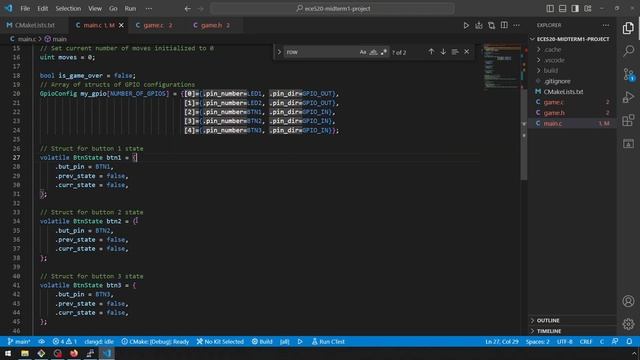The width and height of the screenshot is (640, 360).
Task: Expand the replace field in find widget
Action: click(279, 52)
